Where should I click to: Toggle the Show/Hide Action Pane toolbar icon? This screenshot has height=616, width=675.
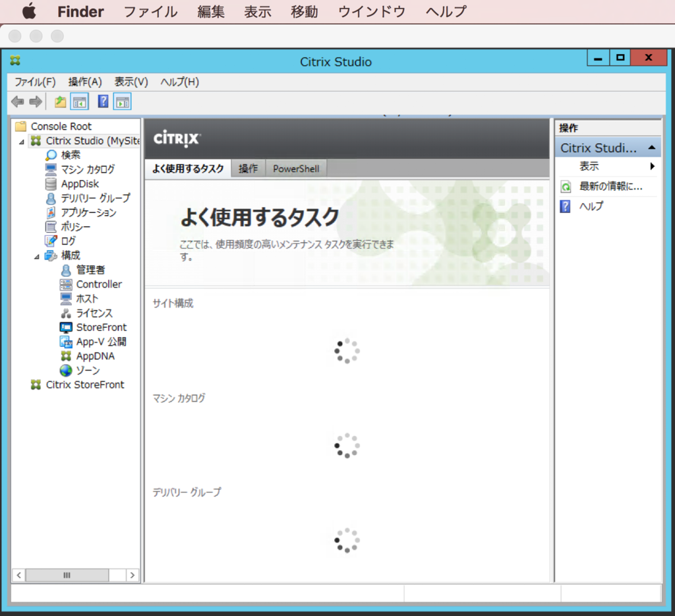coord(122,102)
